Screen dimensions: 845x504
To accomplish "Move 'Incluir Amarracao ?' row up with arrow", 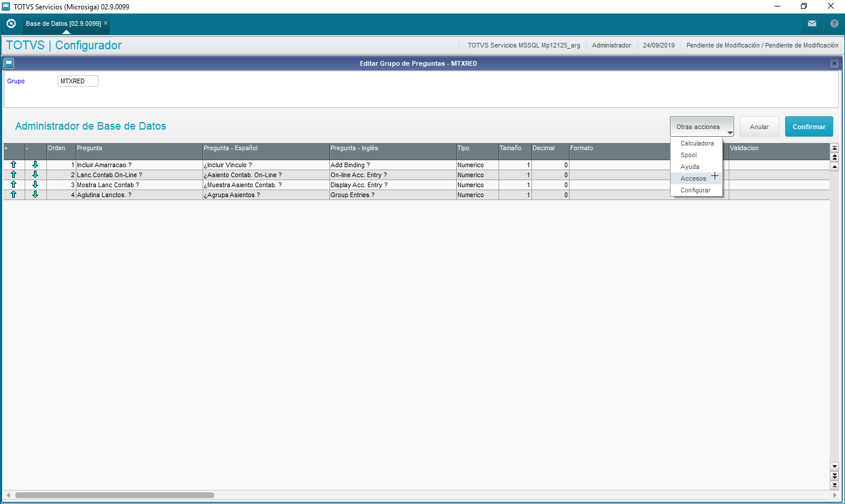I will coord(14,165).
